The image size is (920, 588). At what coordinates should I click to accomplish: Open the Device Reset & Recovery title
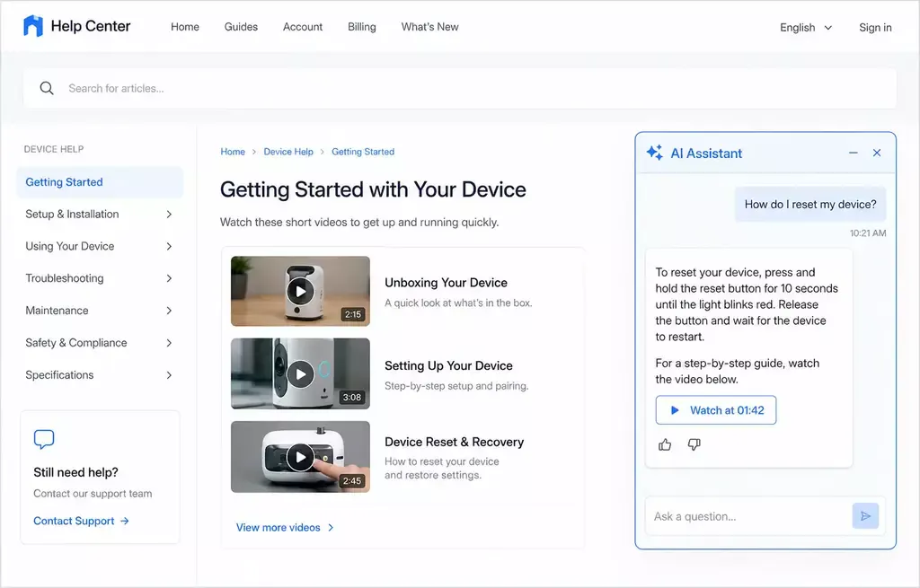click(x=454, y=442)
